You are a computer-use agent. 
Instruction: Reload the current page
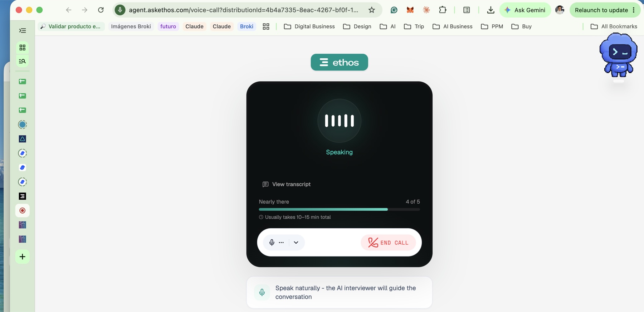(101, 10)
